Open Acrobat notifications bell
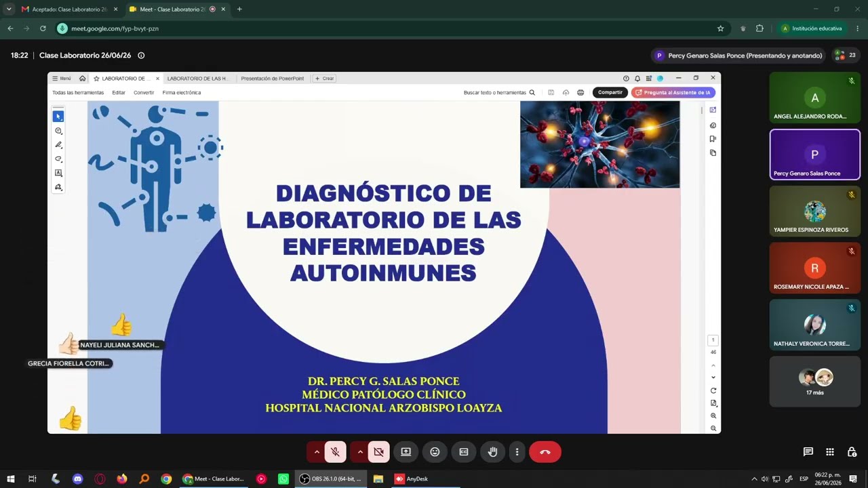The width and height of the screenshot is (868, 488). (637, 79)
